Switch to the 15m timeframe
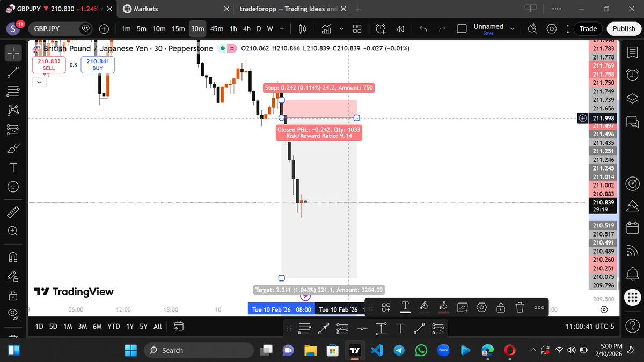Screen dimensions: 644x362 coord(178,29)
